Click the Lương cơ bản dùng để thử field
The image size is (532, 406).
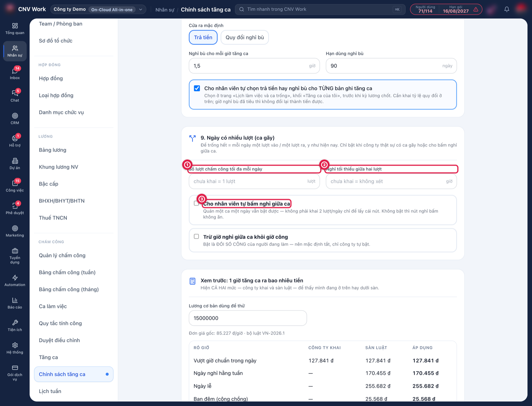tap(248, 318)
